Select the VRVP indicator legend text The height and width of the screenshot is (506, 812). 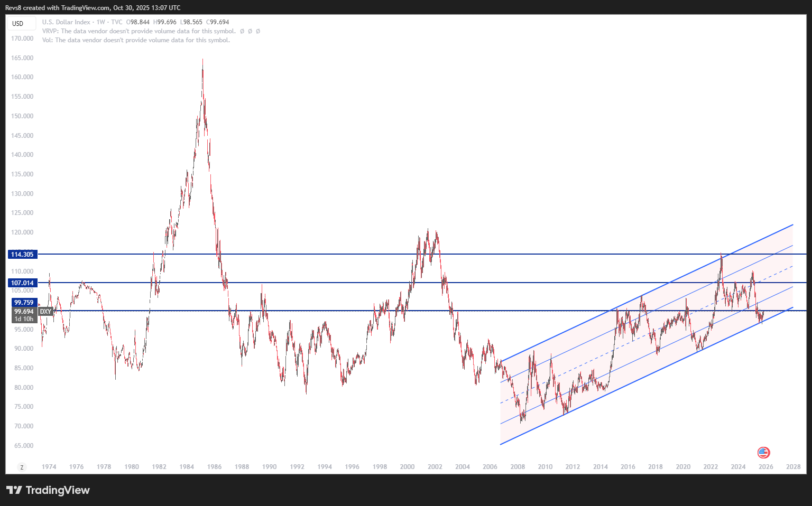click(139, 31)
